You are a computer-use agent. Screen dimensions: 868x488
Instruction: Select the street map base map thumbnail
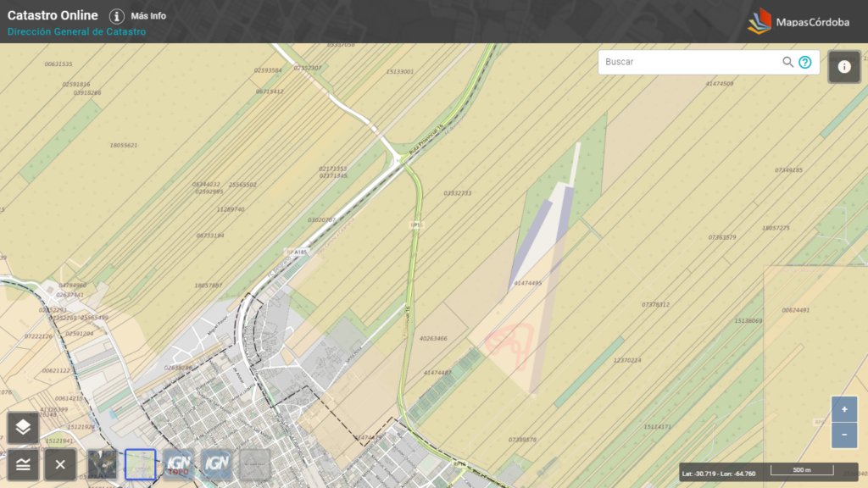coord(140,464)
